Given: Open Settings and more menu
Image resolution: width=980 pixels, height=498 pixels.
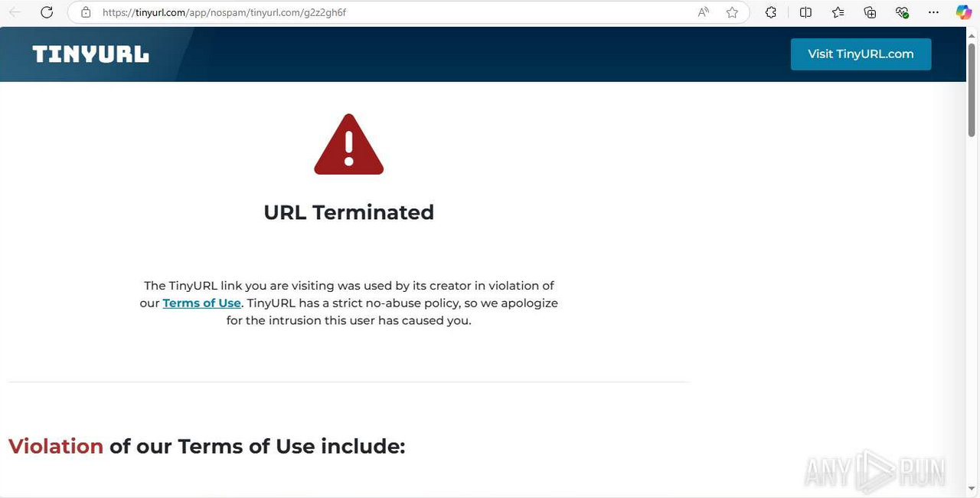Looking at the screenshot, I should click(x=933, y=12).
